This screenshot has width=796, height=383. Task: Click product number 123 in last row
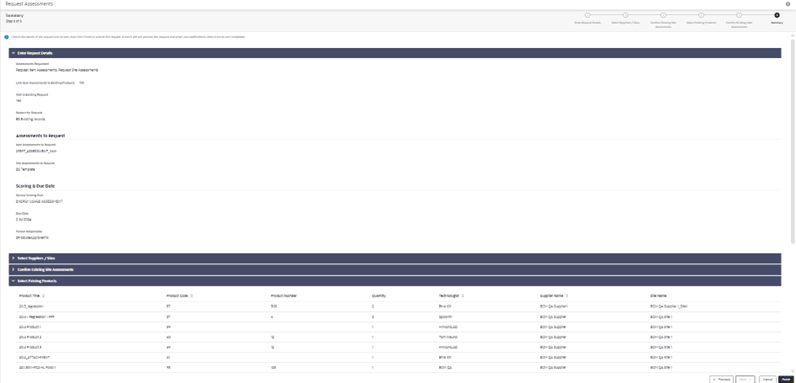[x=273, y=367]
